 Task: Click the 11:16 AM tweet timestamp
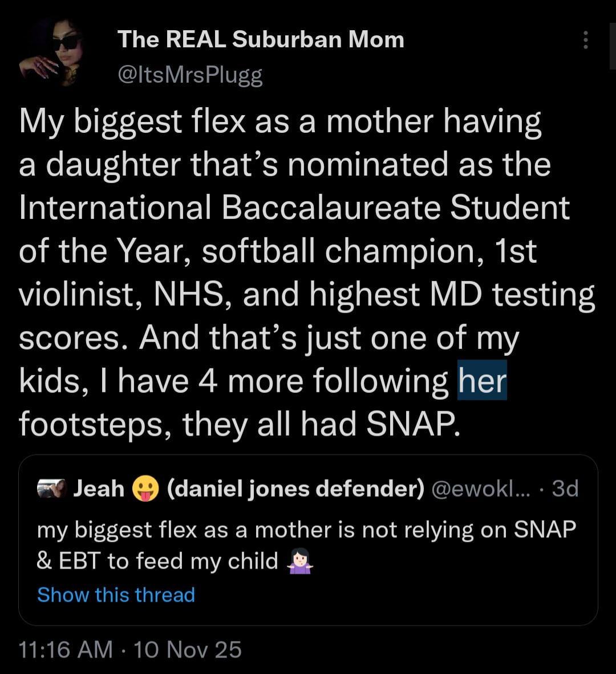[x=66, y=649]
